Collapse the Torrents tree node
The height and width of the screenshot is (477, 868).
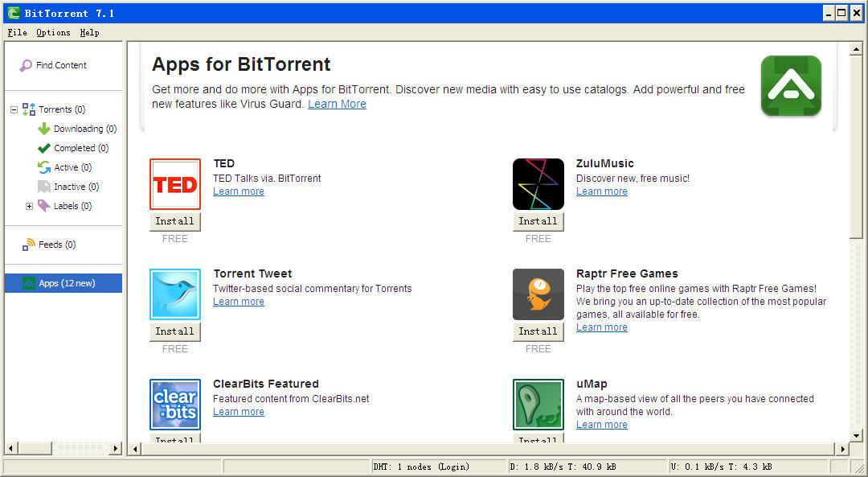(14, 109)
